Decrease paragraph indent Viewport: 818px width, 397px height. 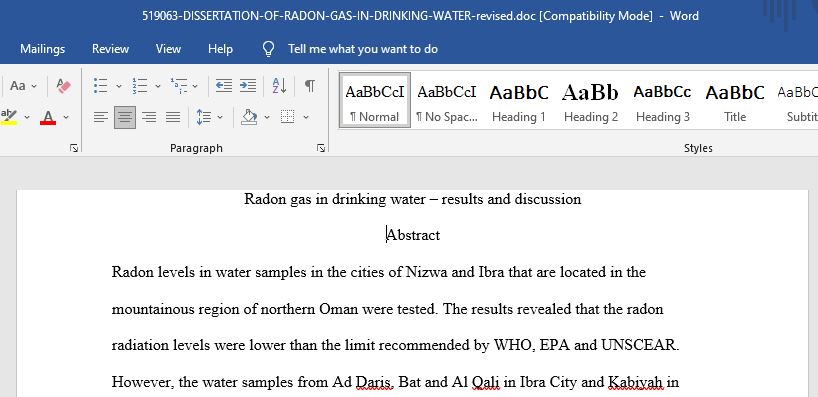(x=224, y=86)
